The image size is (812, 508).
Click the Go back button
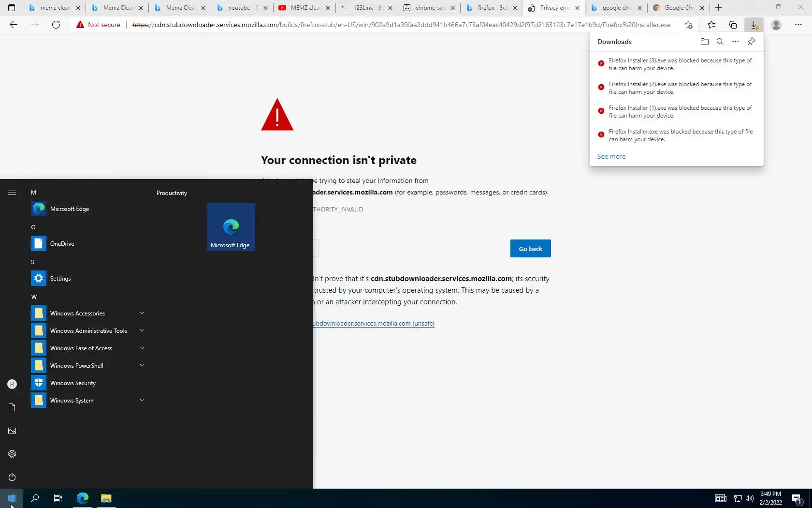pyautogui.click(x=531, y=249)
